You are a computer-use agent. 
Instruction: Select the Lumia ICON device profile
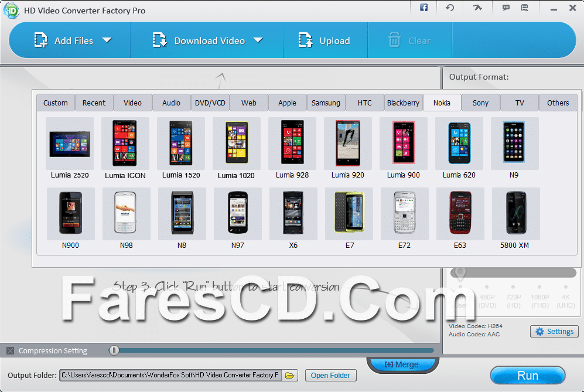tap(125, 144)
